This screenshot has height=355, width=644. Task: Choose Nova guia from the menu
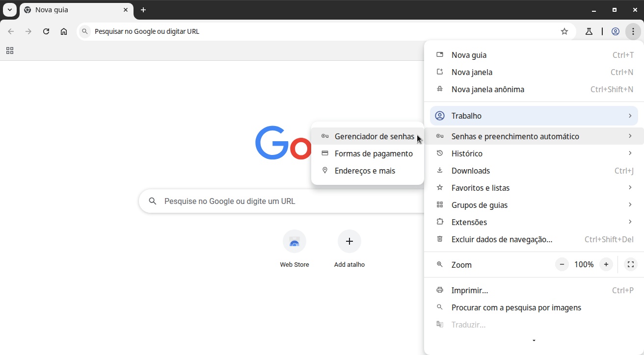[534, 55]
